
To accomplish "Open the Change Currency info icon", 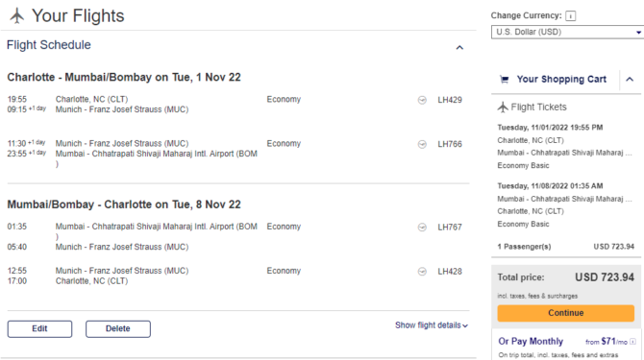I will click(x=571, y=16).
